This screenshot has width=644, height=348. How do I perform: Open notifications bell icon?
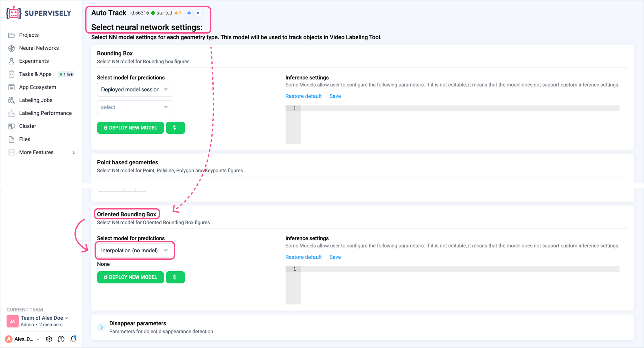pyautogui.click(x=74, y=339)
